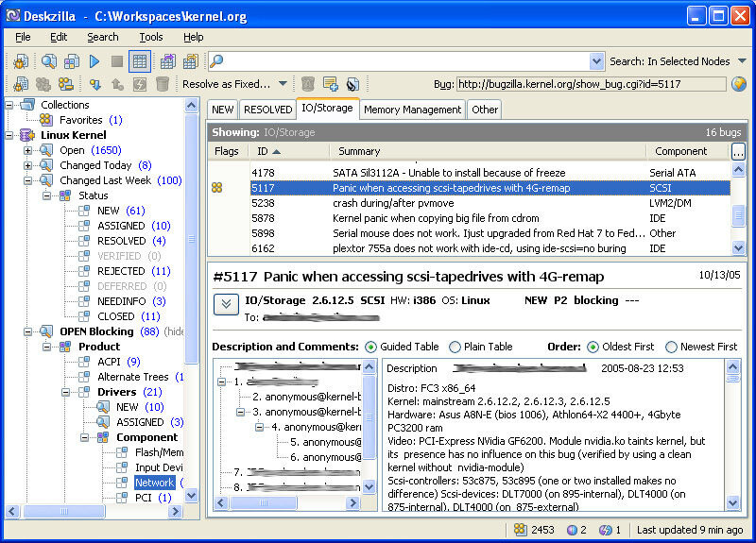This screenshot has height=543, width=756.
Task: Click the paperclip attach file icon
Action: (352, 84)
